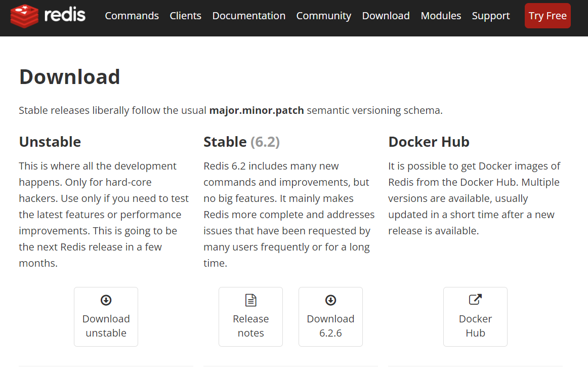Open the Modules nav item

point(441,16)
